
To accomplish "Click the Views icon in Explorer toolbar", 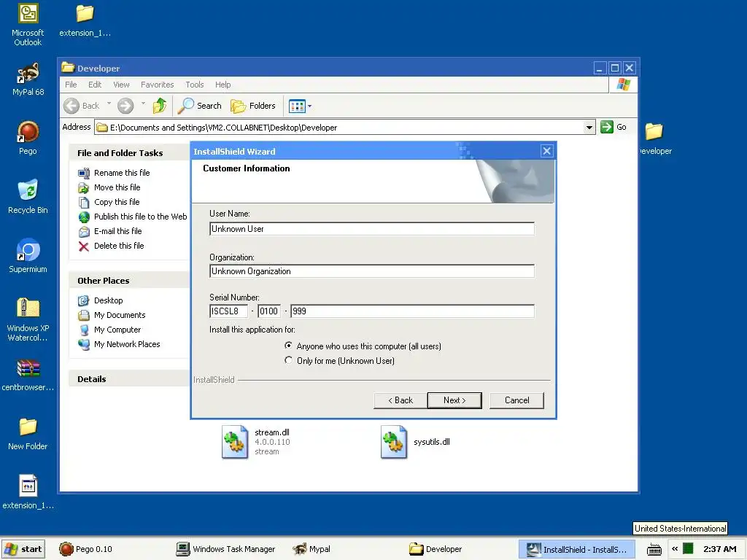I will click(x=297, y=106).
